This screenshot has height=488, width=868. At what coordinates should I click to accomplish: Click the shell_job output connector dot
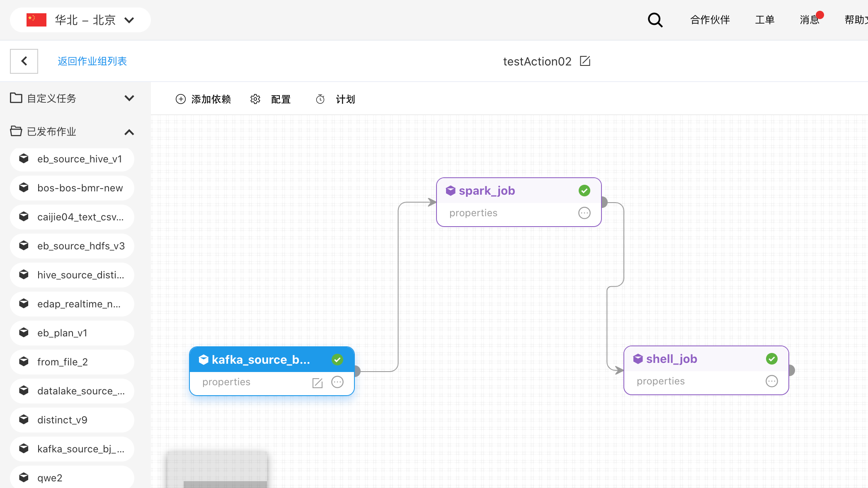click(791, 370)
